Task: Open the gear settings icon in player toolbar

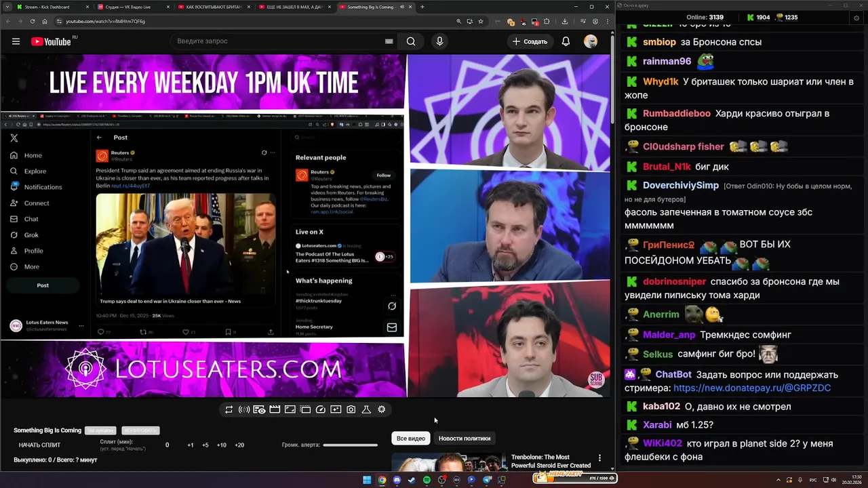Action: click(382, 409)
